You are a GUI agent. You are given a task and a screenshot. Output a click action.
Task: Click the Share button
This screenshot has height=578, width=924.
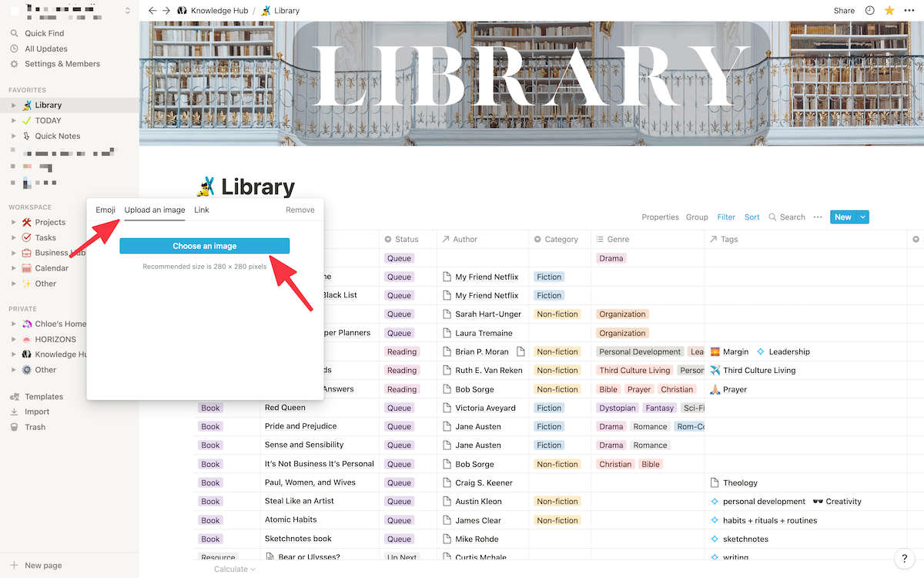point(844,11)
